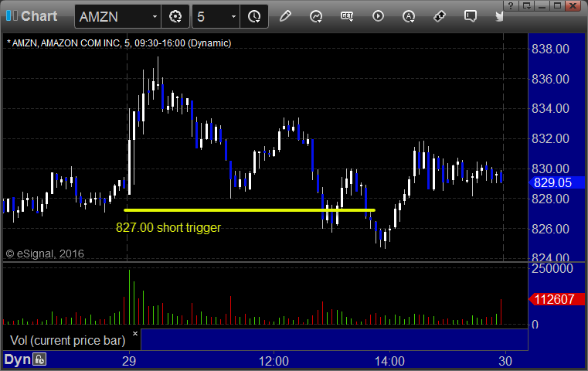Select the drawing pencil tool

click(x=285, y=16)
